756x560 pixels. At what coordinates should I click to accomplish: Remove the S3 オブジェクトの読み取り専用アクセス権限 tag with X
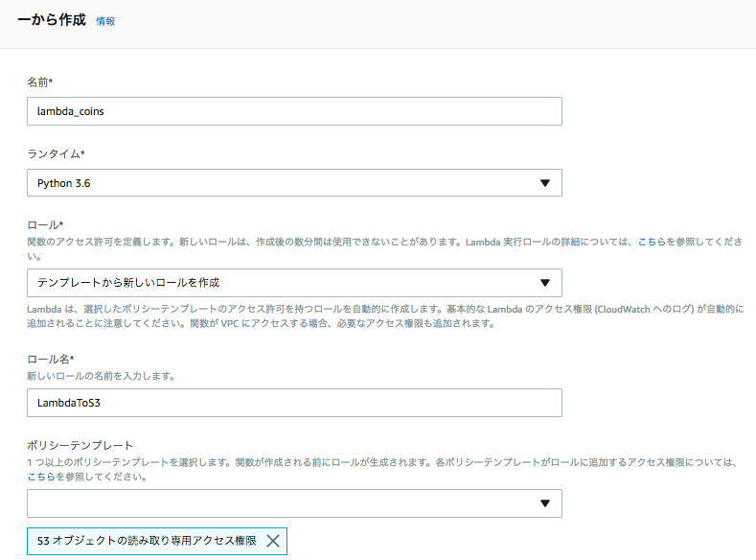[273, 541]
